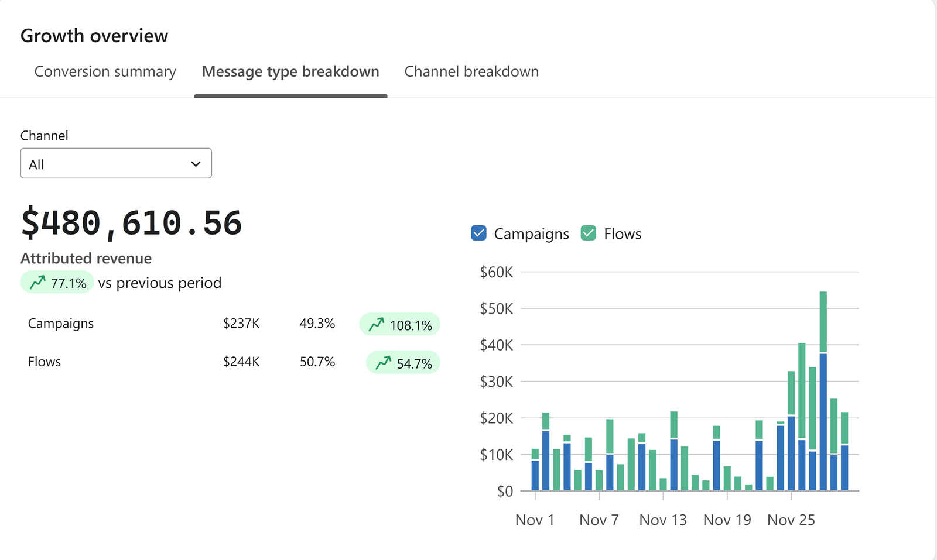Click the tallest blue Campaigns bar segment

(823, 421)
